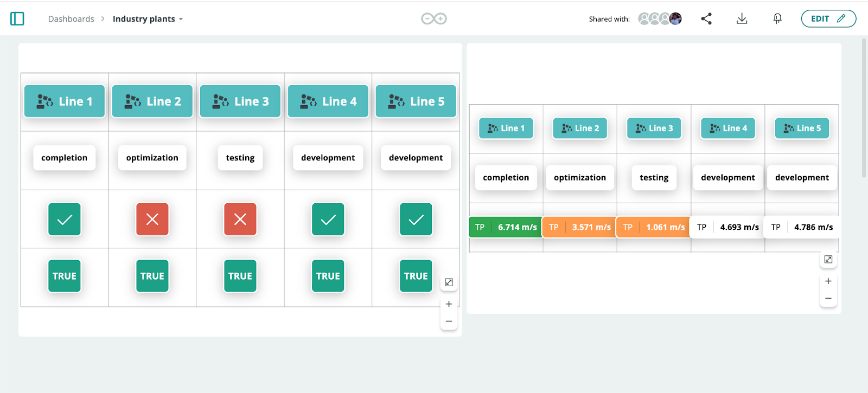The height and width of the screenshot is (393, 868).
Task: Expand right widget to fullscreen
Action: click(x=828, y=260)
